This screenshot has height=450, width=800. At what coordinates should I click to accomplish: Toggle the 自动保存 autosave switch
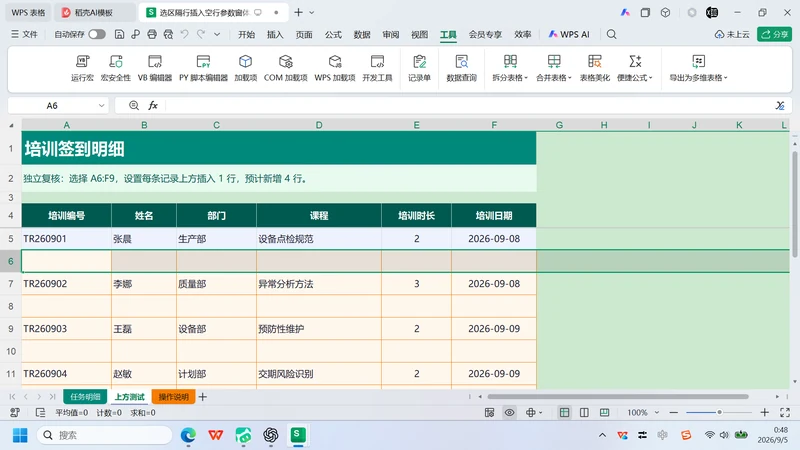tap(96, 34)
